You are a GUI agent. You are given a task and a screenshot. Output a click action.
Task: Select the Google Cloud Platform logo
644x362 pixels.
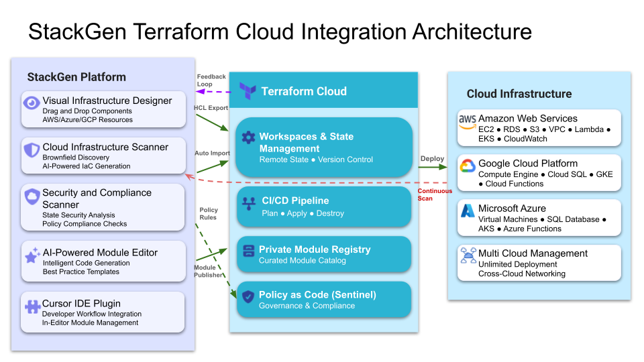coord(468,165)
